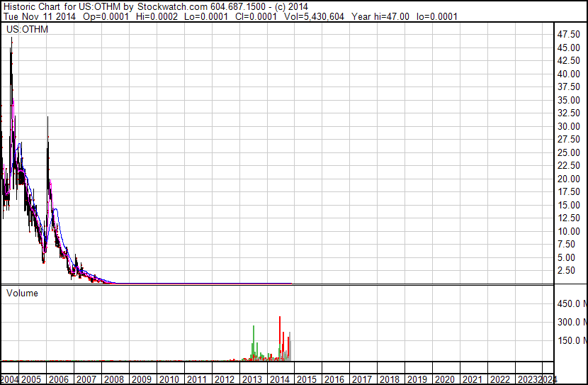Click the 2006 year label on the axis
This screenshot has width=588, height=385.
point(59,379)
